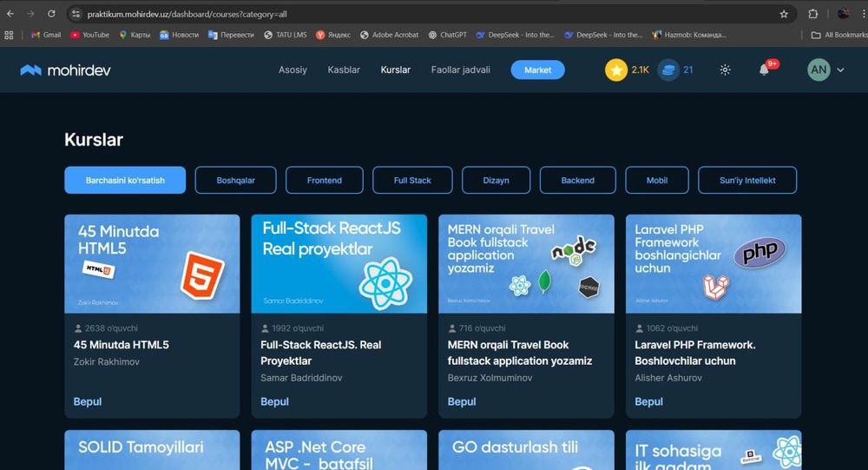Reload the page

click(51, 14)
